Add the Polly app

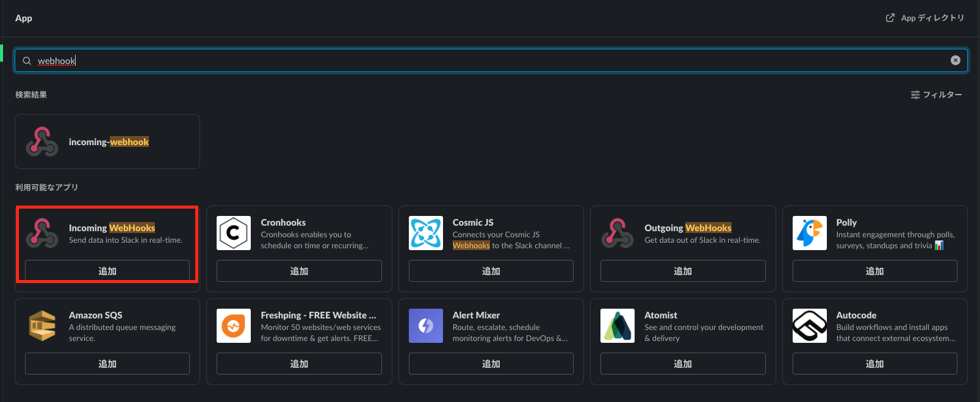pos(875,271)
